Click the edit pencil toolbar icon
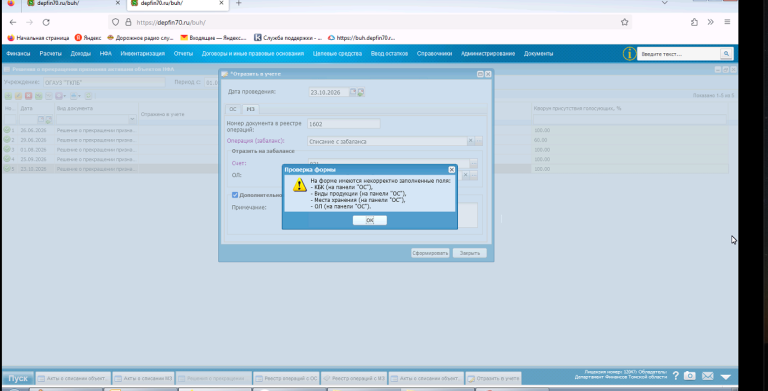768x391 pixels. pyautogui.click(x=18, y=96)
